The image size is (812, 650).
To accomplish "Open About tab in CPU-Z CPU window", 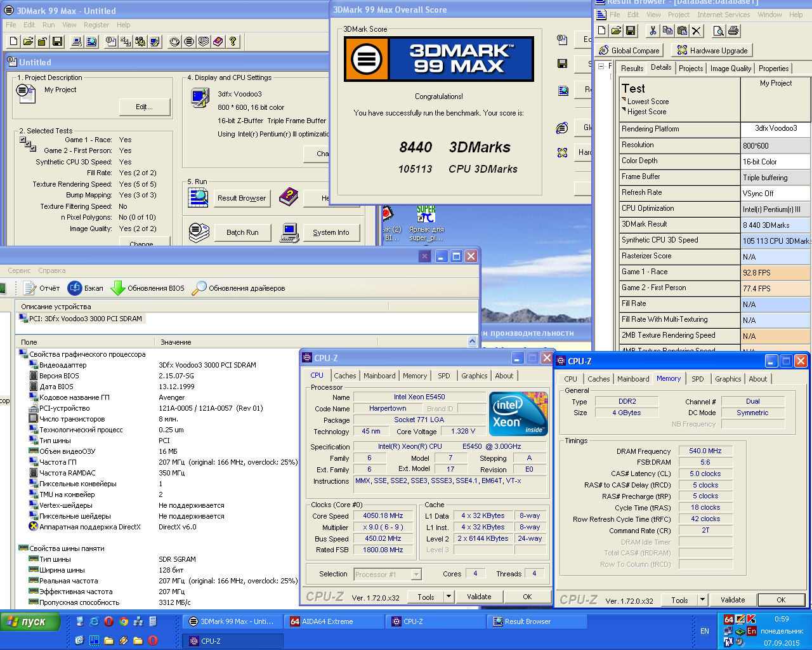I will (504, 376).
